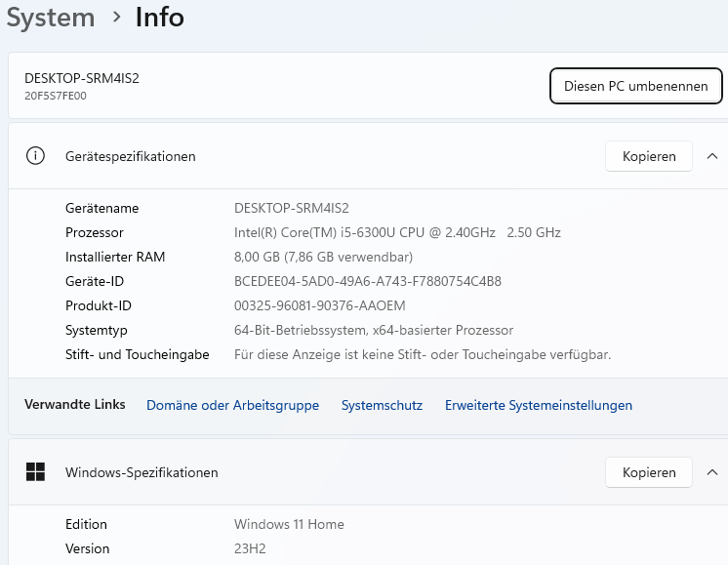Screen dimensions: 728x565
Task: Select the Systemtyp value 64-Bit-Betriebssystem
Action: (374, 330)
